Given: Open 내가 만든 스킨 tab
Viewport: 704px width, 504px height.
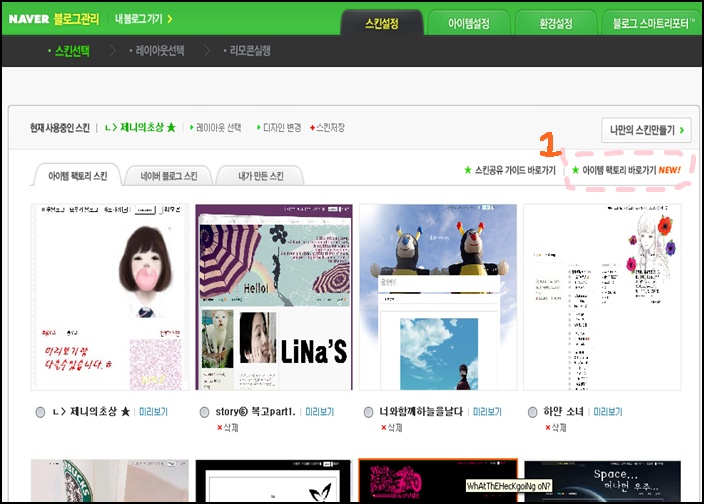Looking at the screenshot, I should 260,176.
